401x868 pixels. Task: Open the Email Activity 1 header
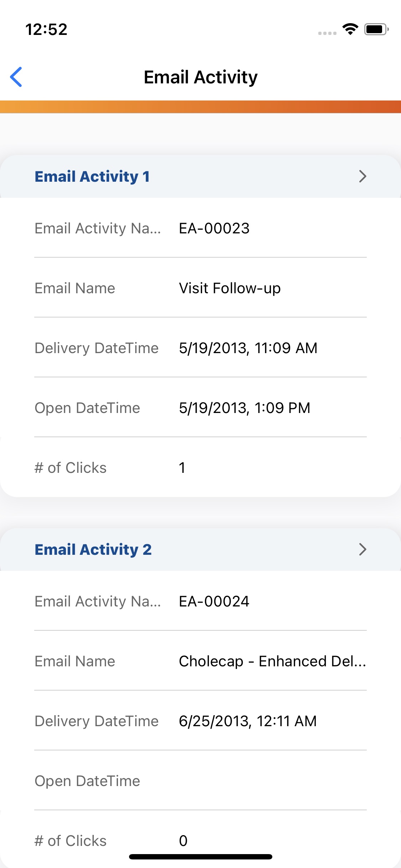pyautogui.click(x=92, y=177)
